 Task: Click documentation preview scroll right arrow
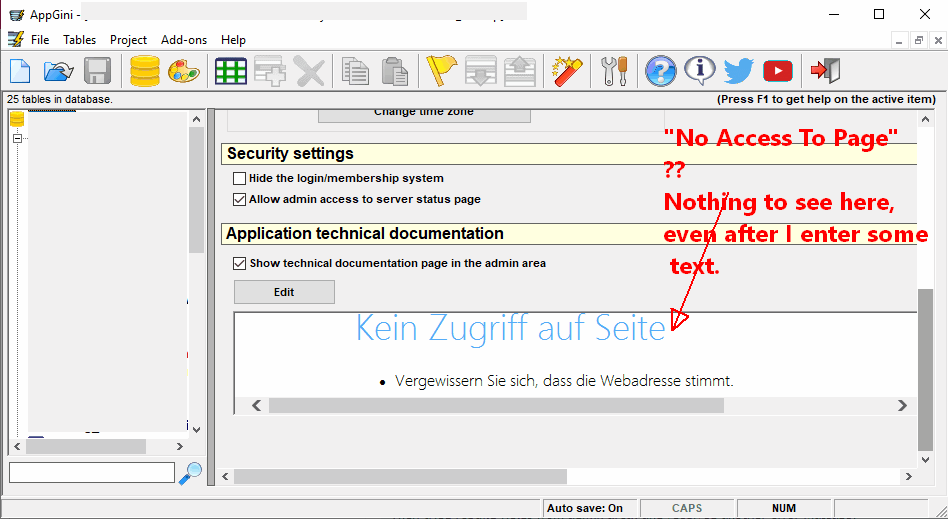click(902, 405)
